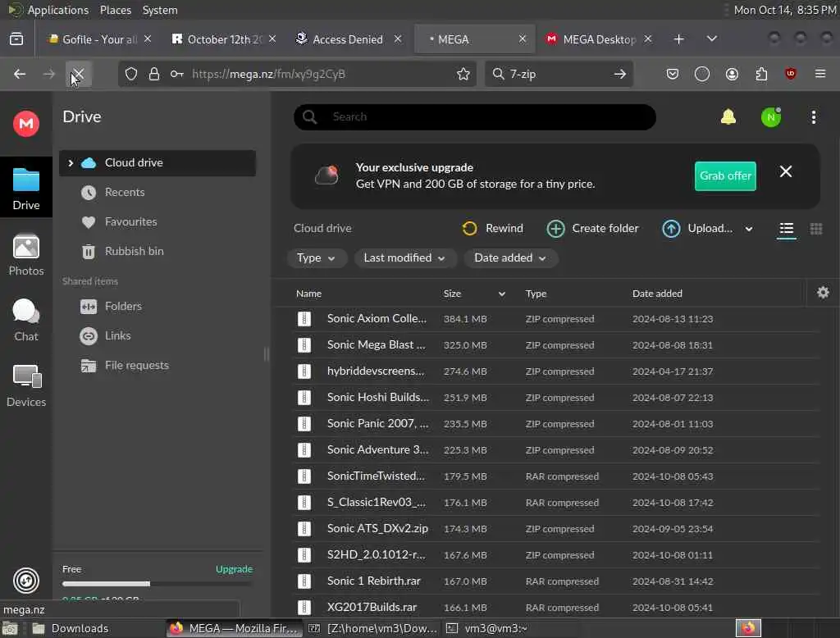Open column settings gear icon

[x=823, y=293]
